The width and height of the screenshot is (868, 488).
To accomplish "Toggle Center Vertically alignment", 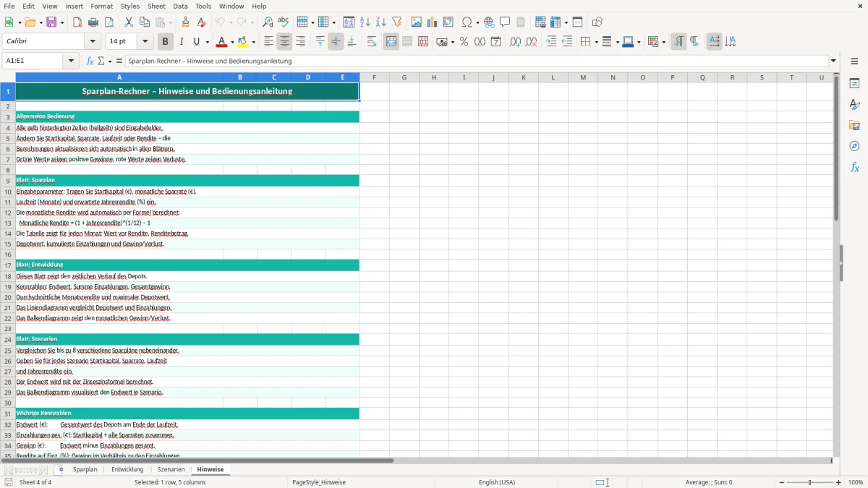I will [x=336, y=42].
